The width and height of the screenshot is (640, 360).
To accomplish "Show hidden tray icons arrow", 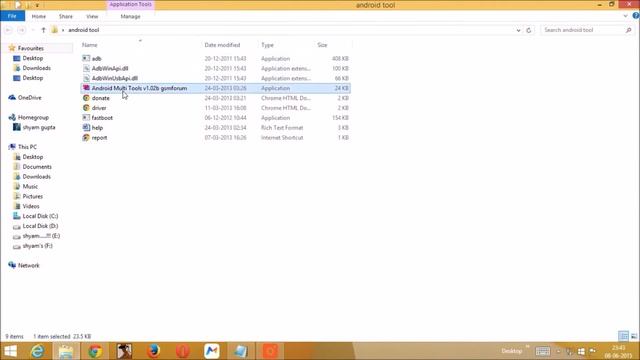I will [558, 351].
